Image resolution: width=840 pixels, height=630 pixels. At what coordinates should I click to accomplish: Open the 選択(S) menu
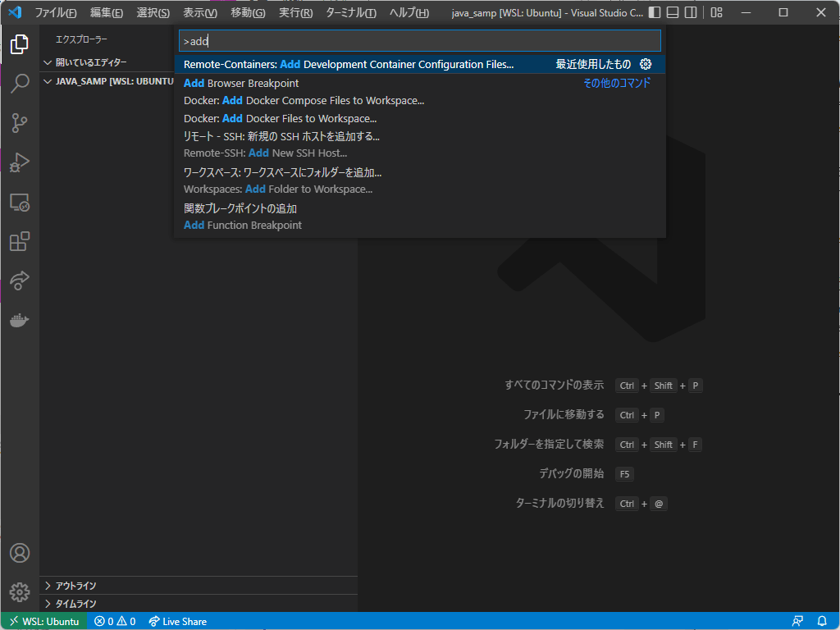point(153,12)
